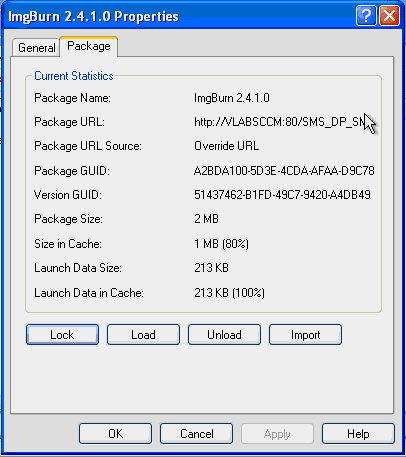The width and height of the screenshot is (406, 457).
Task: Click the Package GUID: label
Action: click(x=72, y=171)
